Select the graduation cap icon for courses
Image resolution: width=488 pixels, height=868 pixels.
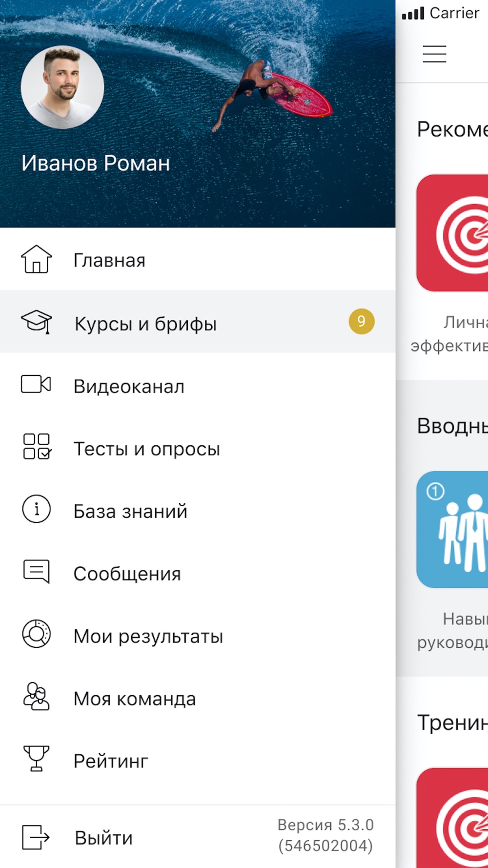point(36,322)
